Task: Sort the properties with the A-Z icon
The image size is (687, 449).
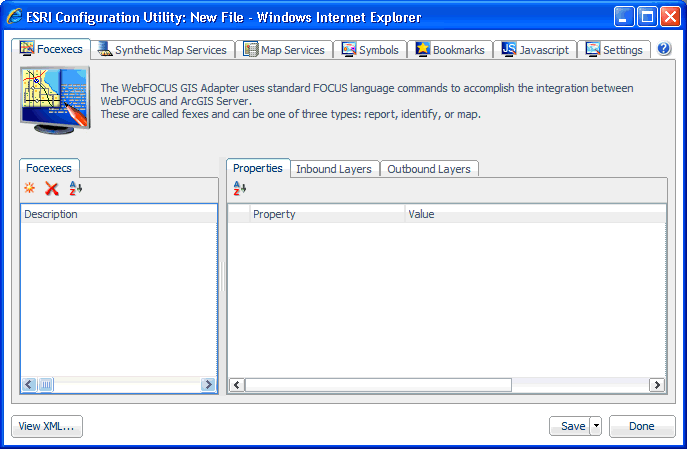Action: (x=239, y=188)
